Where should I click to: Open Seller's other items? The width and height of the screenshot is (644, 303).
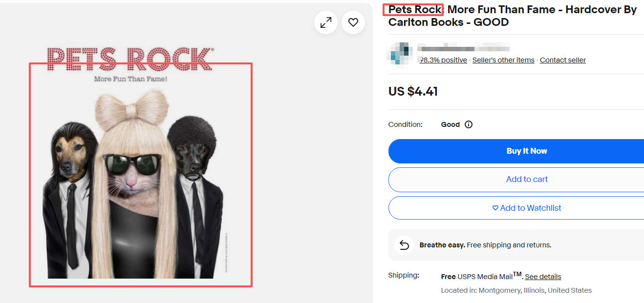click(503, 60)
